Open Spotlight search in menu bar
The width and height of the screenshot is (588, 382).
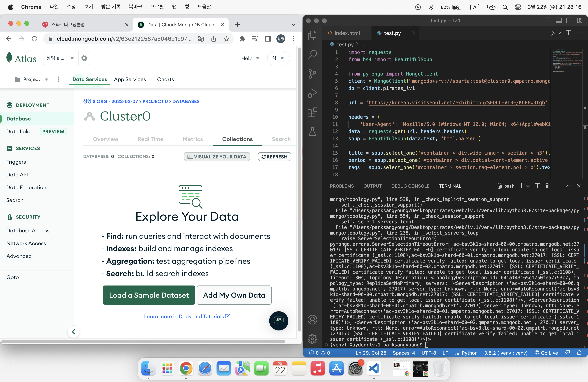click(505, 7)
